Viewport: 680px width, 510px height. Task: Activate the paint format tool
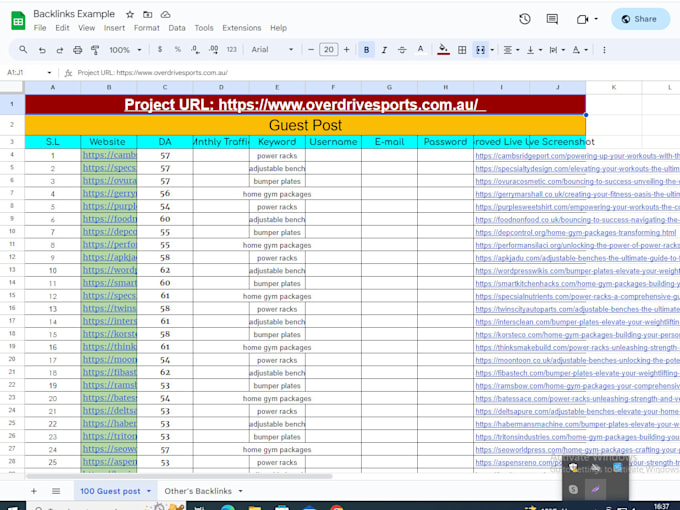(x=95, y=50)
